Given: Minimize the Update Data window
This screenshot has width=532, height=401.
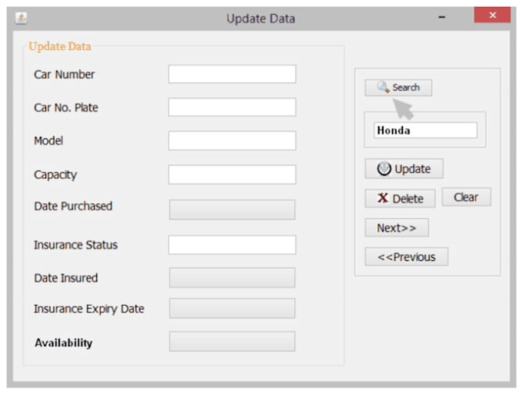Looking at the screenshot, I should click(442, 17).
